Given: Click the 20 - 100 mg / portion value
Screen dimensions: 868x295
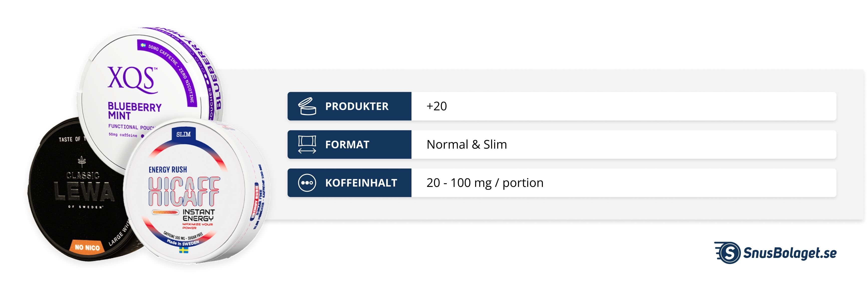Looking at the screenshot, I should pyautogui.click(x=485, y=183).
